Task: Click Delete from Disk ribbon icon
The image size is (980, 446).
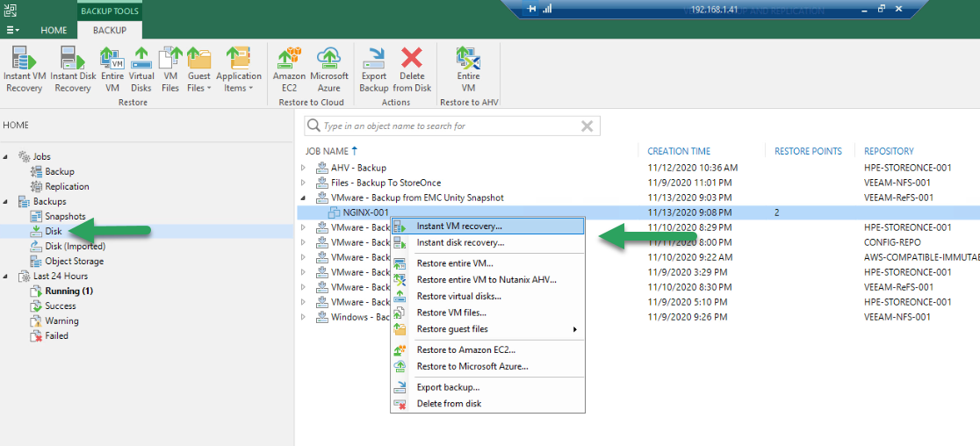Action: click(x=412, y=69)
